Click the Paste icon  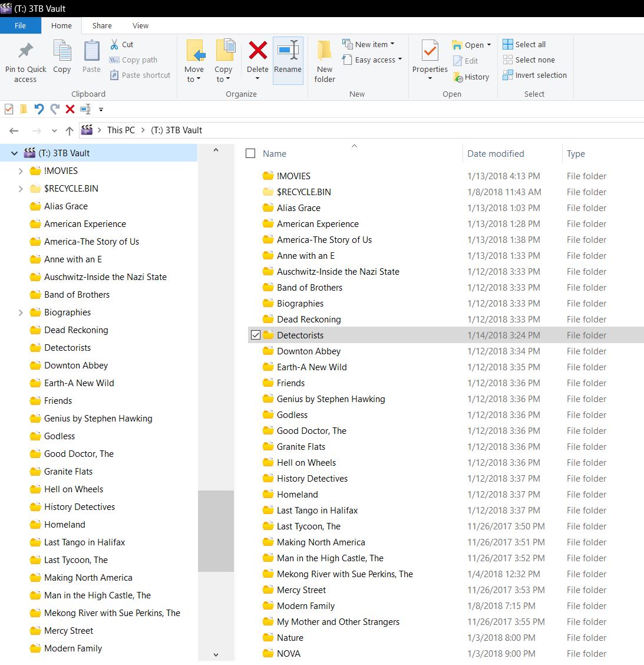click(91, 56)
